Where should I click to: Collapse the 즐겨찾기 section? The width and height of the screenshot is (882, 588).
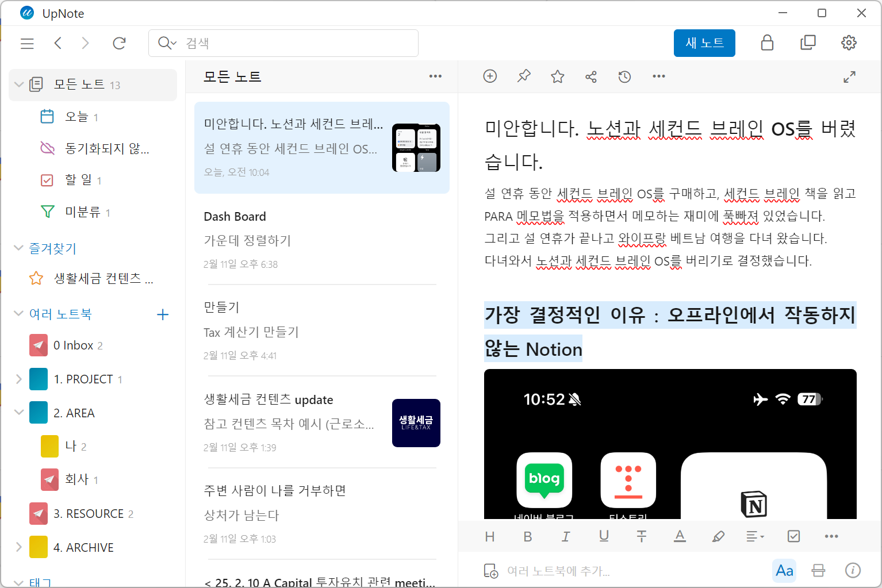[18, 248]
